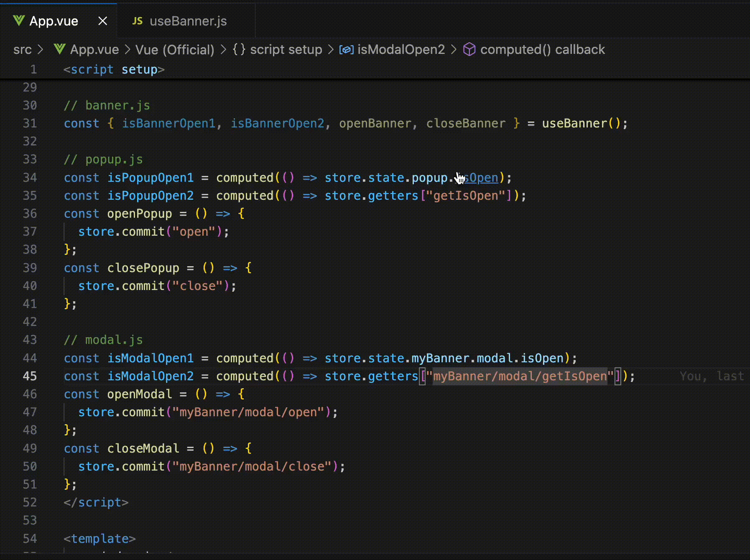Click the closeModal function name
The width and height of the screenshot is (750, 560).
pos(143,448)
